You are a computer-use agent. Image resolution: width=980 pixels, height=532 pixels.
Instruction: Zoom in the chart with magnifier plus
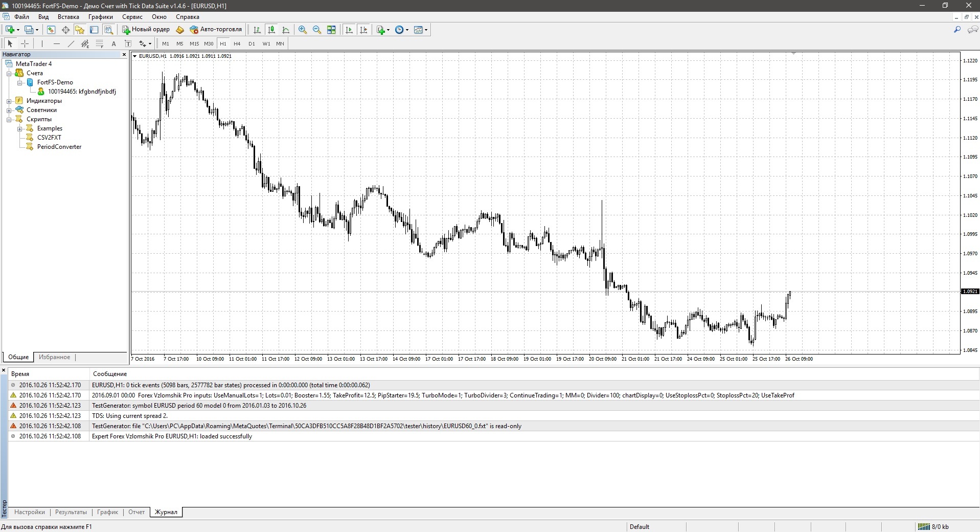303,30
